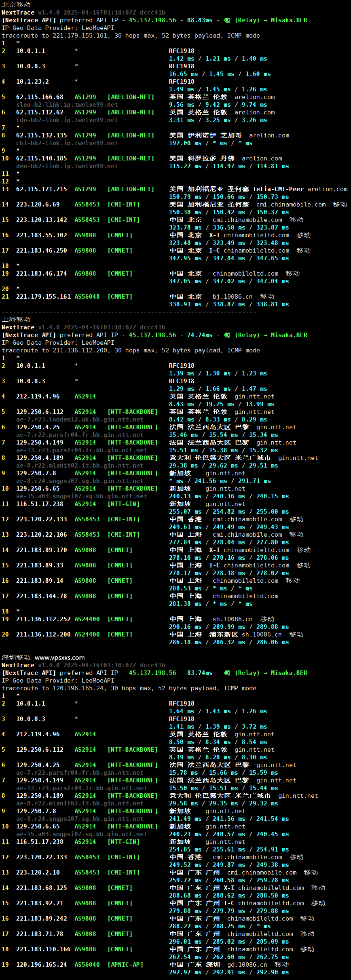Screen dimensions: 351x980
Task: Click the 292.97 ms latency value
Action: 185,972
